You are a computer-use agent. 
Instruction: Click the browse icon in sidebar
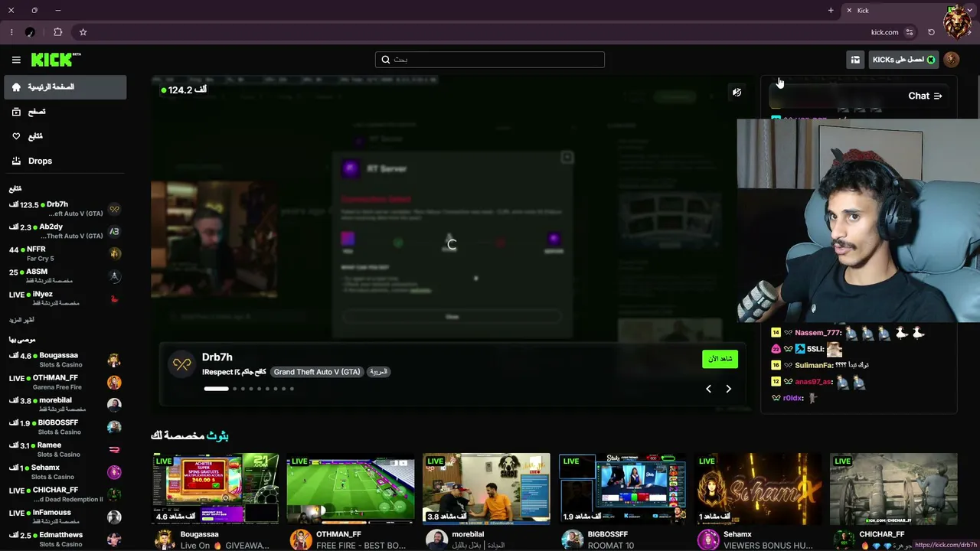point(16,112)
